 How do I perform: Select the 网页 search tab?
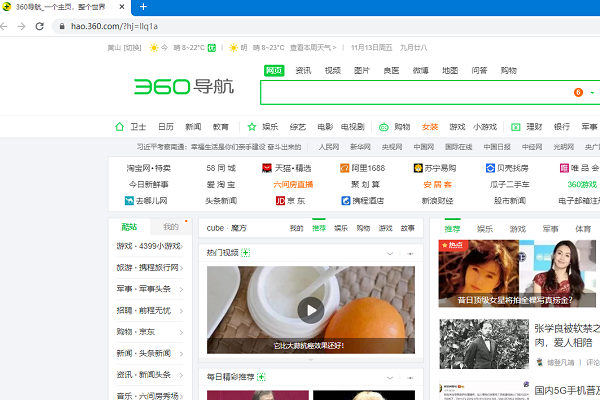point(274,70)
